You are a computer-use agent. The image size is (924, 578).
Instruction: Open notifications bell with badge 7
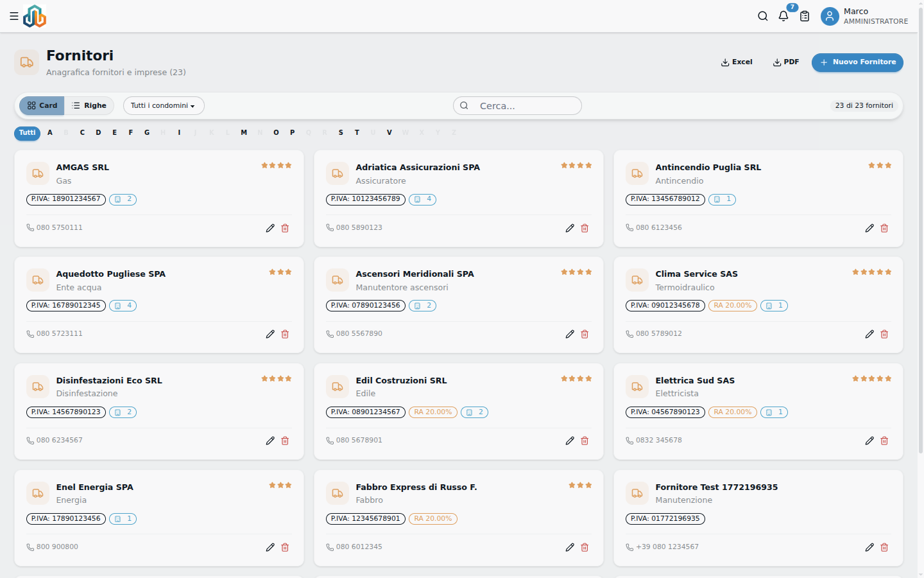click(x=783, y=16)
